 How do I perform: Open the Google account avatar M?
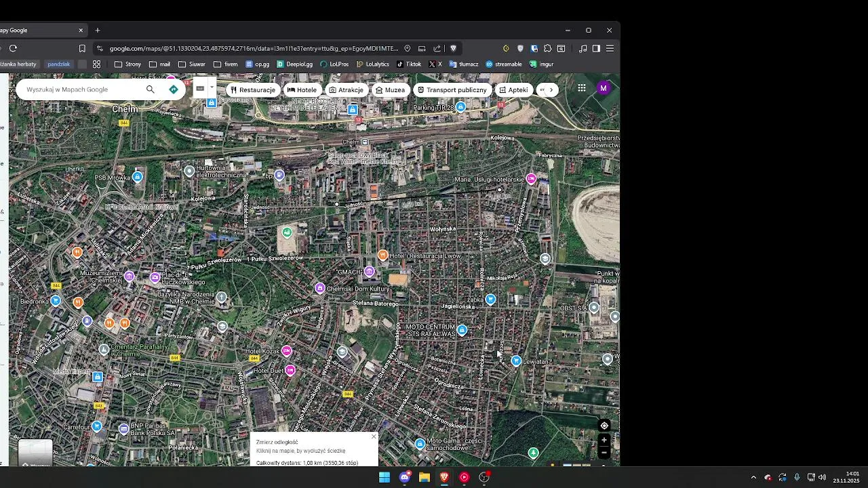click(x=604, y=88)
